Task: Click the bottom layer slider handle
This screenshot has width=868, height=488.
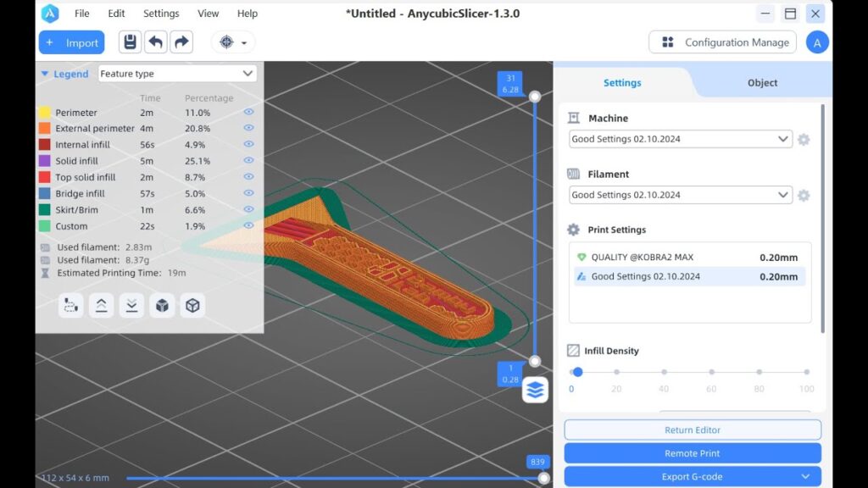Action: (535, 361)
